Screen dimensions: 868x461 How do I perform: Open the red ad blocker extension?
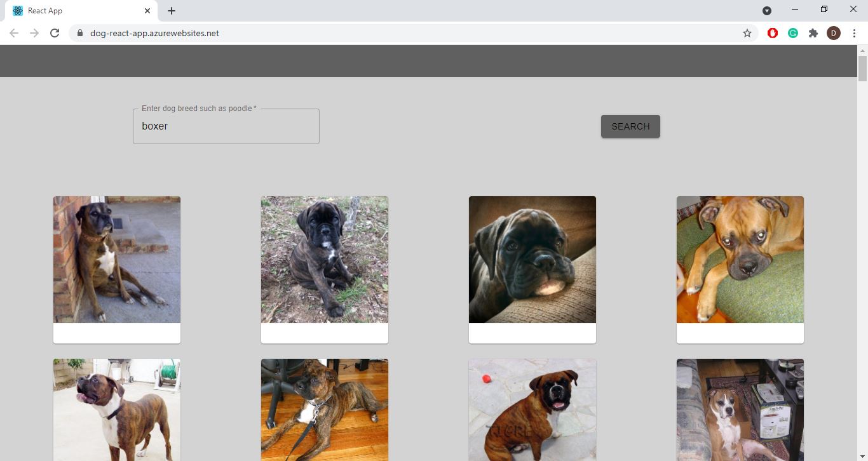pyautogui.click(x=773, y=33)
